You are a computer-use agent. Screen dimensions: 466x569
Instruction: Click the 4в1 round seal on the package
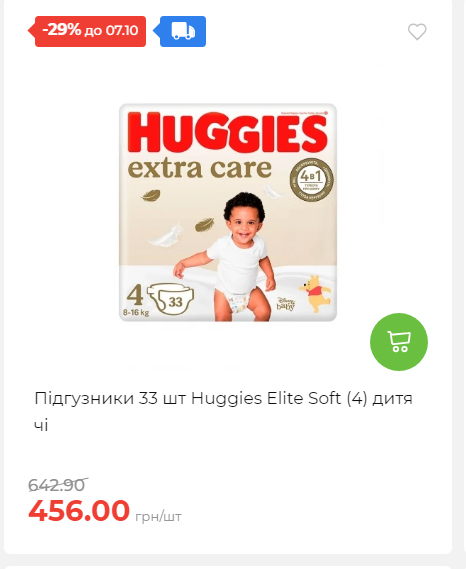(311, 180)
